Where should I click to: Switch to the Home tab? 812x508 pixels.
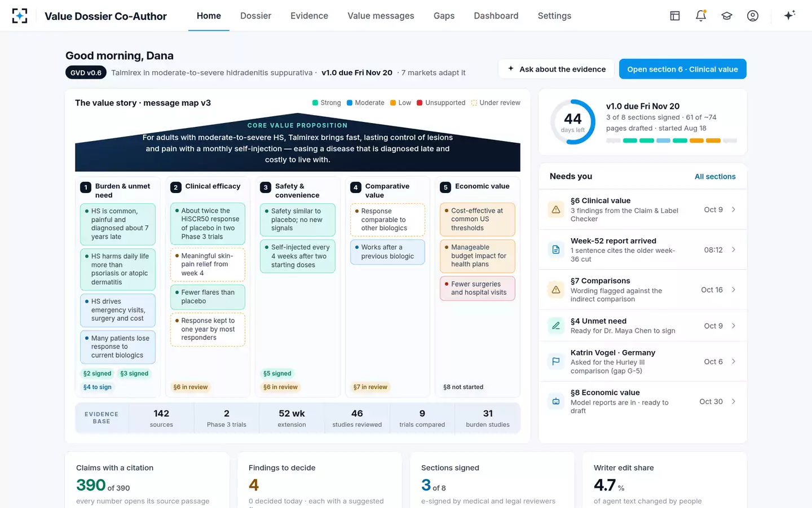pyautogui.click(x=209, y=16)
